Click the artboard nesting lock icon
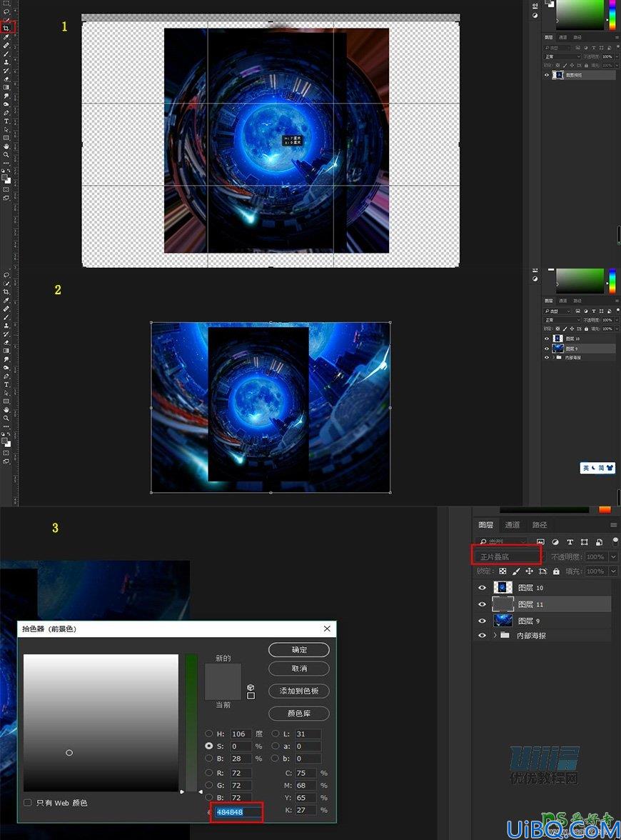Viewport: 621px width, 840px height. point(542,571)
